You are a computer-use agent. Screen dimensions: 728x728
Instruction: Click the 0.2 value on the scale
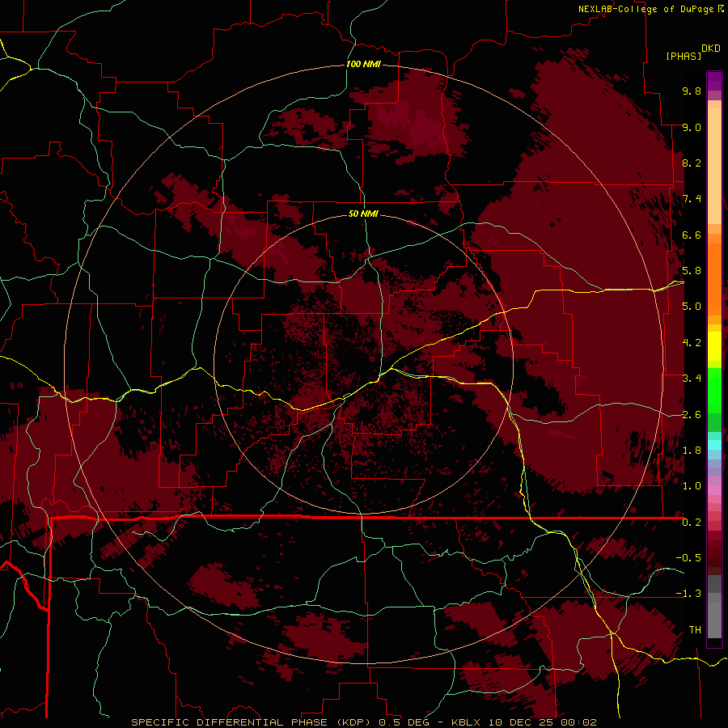[692, 523]
